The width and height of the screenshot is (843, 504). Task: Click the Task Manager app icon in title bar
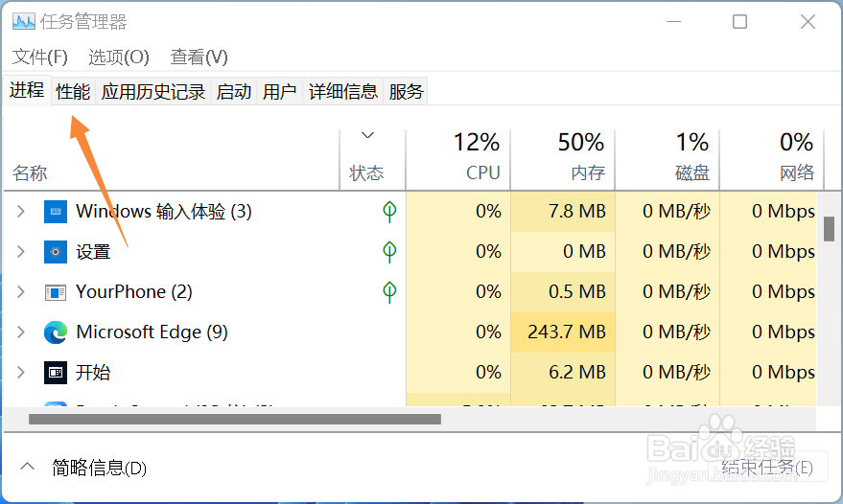24,21
